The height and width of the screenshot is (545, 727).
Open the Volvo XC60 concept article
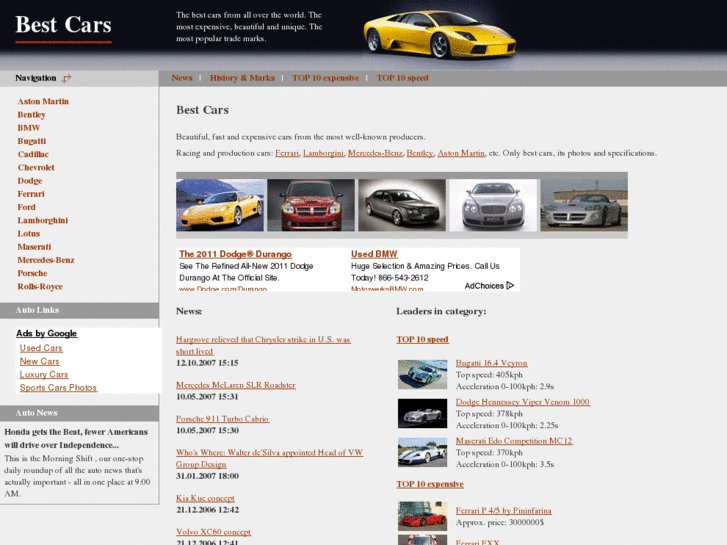coord(213,532)
